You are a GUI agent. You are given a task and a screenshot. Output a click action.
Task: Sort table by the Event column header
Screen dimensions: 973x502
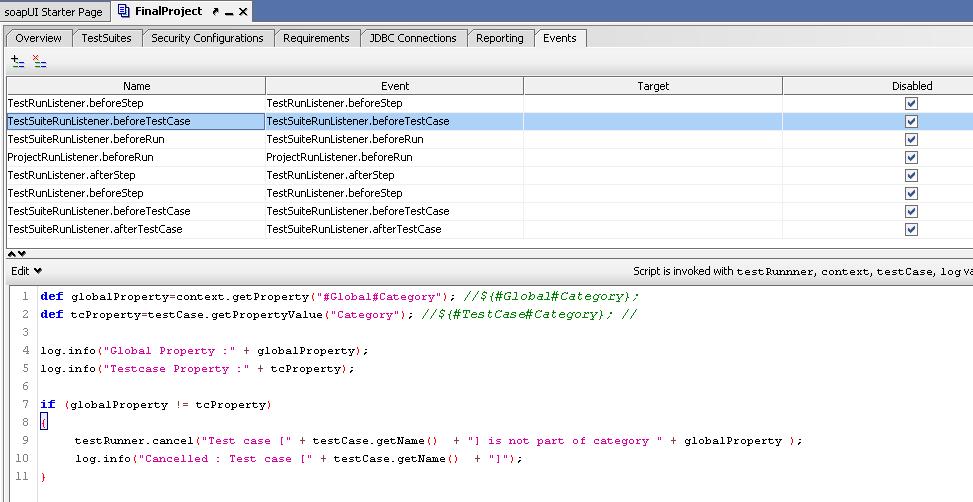tap(394, 86)
